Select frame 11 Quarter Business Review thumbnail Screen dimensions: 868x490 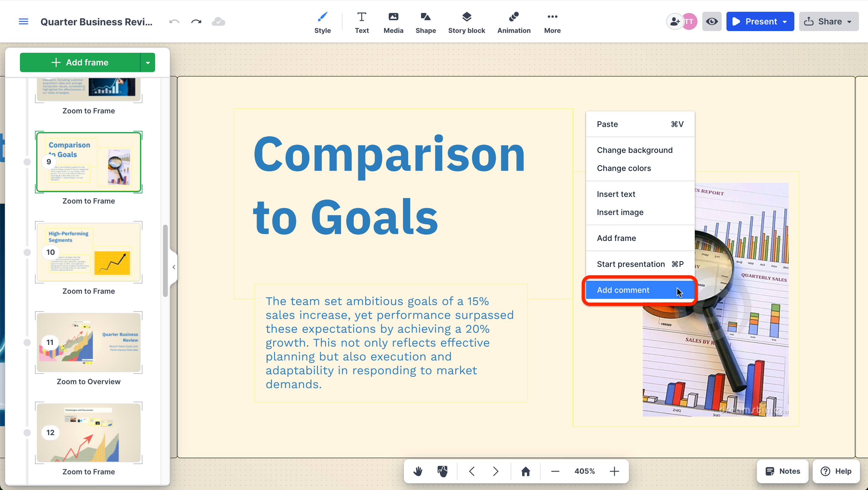pyautogui.click(x=89, y=343)
